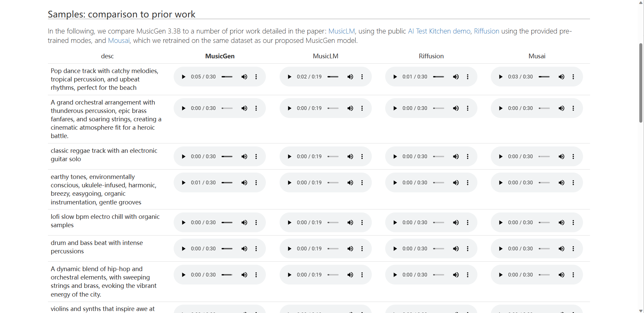644x313 pixels.
Task: Mute Riffusion lofi slow bpm audio
Action: [x=456, y=223]
